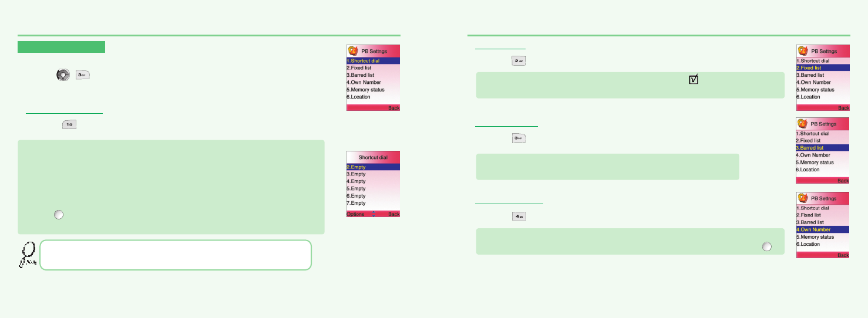Click the 3 key icon beside navigation key

pyautogui.click(x=82, y=75)
